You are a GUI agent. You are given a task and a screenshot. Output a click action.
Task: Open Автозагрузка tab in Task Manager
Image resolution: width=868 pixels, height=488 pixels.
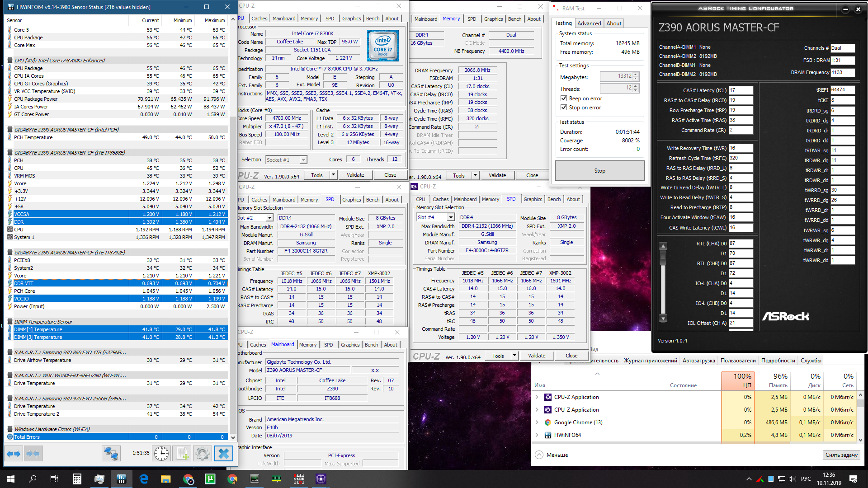pos(698,361)
